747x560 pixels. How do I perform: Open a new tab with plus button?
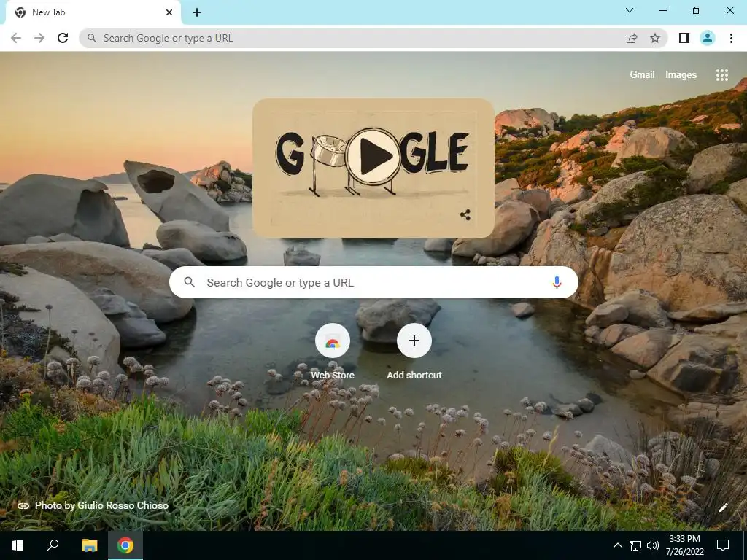click(197, 12)
